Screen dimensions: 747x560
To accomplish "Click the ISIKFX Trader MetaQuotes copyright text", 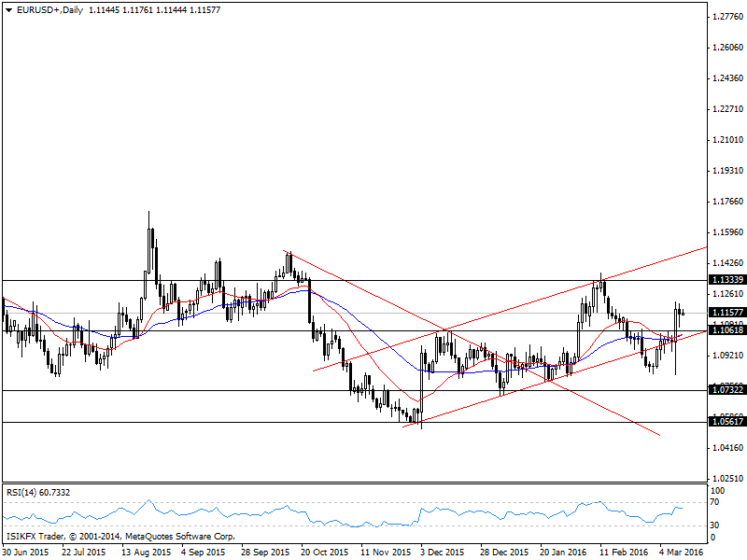I will tap(120, 537).
